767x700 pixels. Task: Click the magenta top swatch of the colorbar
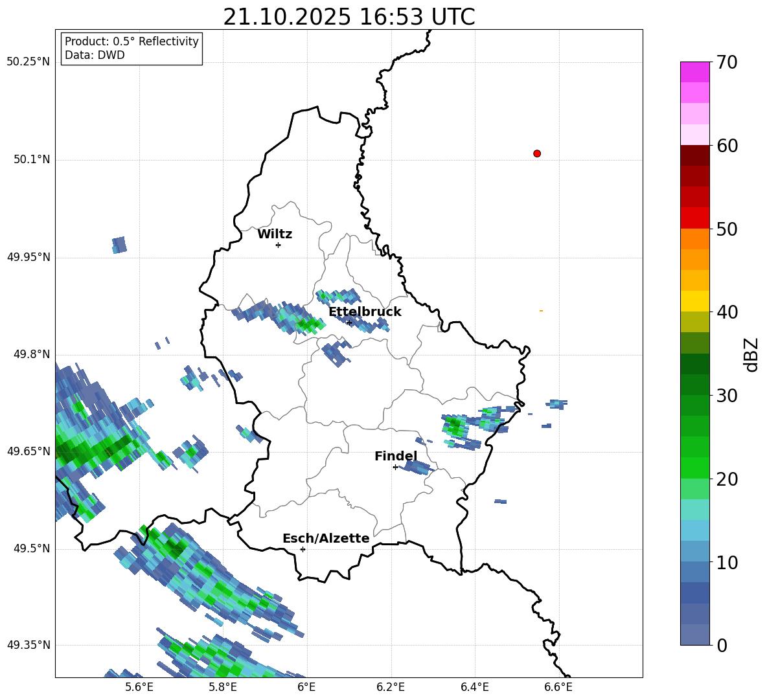tap(694, 72)
